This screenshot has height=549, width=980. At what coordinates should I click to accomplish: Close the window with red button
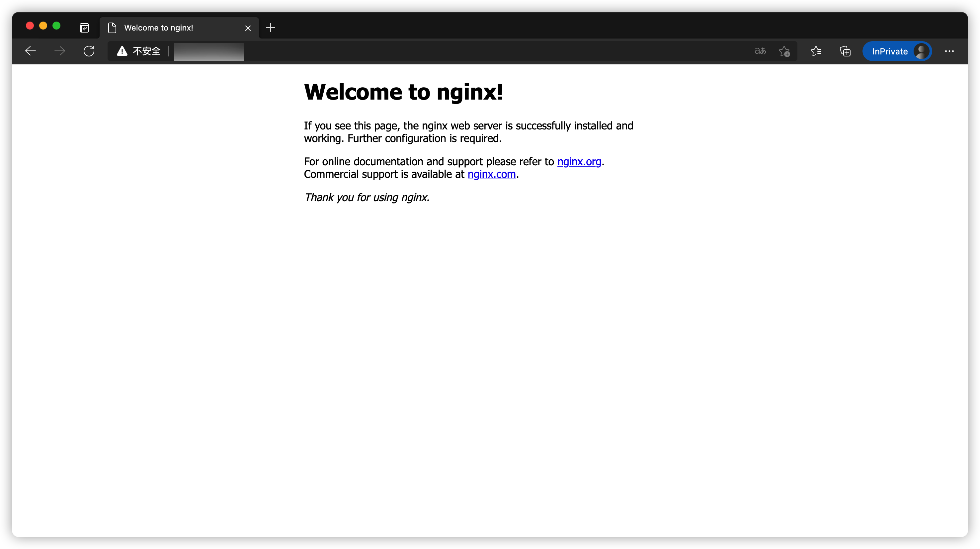[30, 26]
